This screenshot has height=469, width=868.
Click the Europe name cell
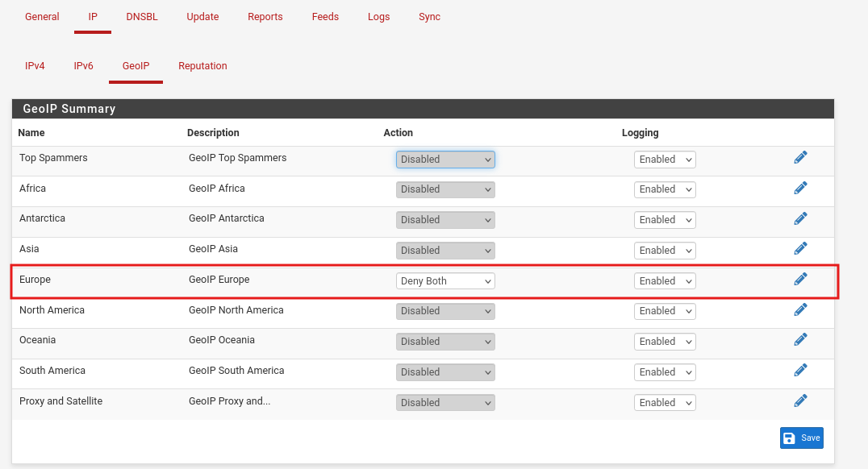pos(35,280)
